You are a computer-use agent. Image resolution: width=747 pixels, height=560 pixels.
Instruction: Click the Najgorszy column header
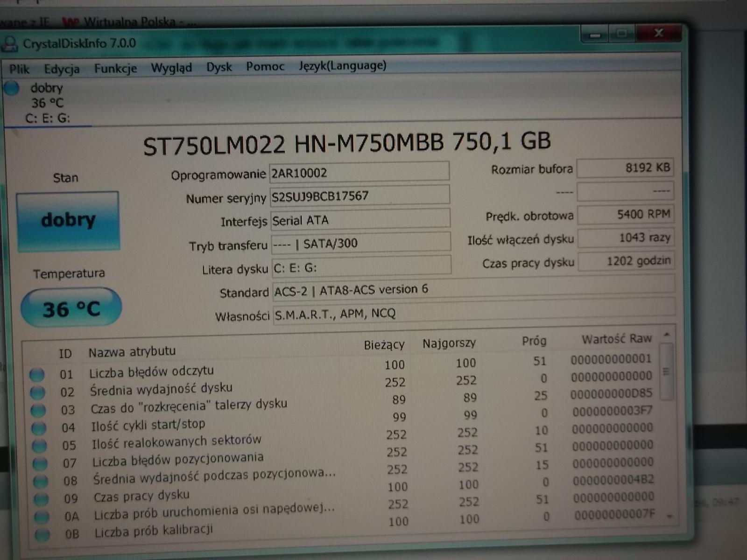point(449,343)
